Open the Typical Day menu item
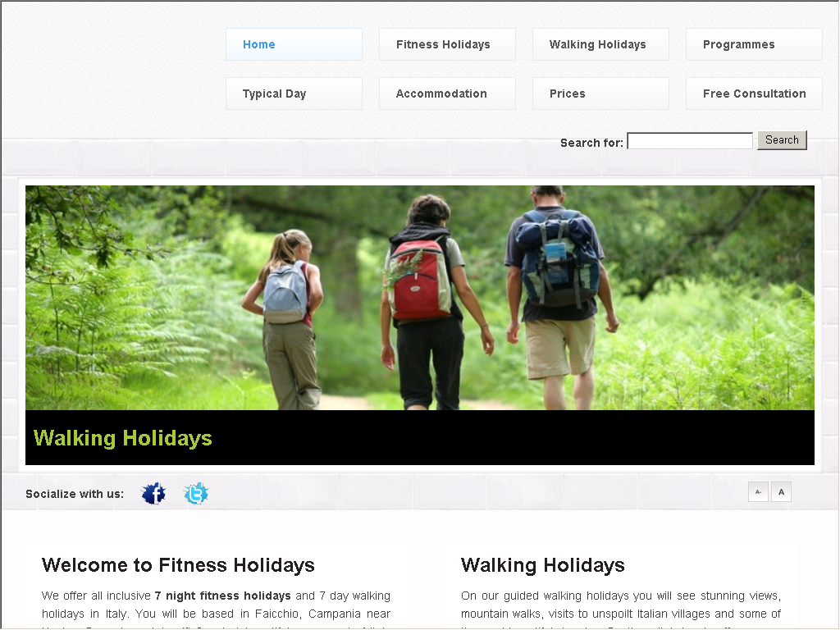 point(294,94)
